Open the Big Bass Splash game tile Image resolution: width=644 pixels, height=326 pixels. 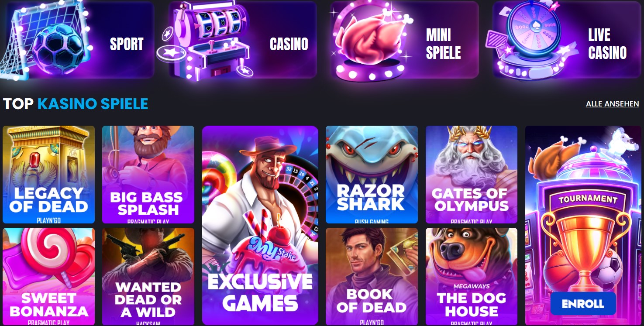pyautogui.click(x=148, y=175)
